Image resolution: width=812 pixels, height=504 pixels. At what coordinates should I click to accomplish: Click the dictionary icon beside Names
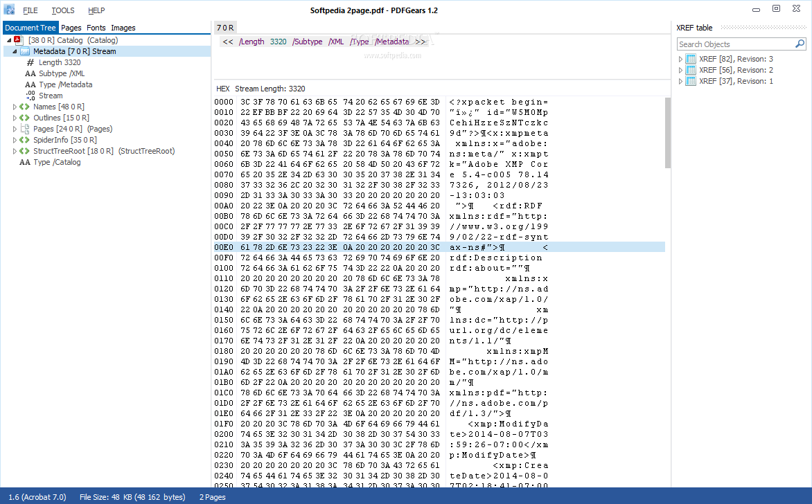[x=24, y=107]
